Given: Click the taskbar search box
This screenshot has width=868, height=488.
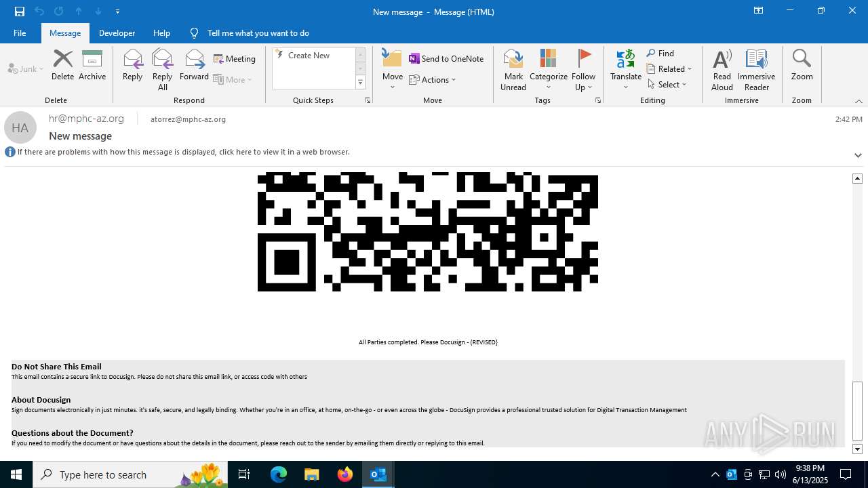Looking at the screenshot, I should 130,474.
